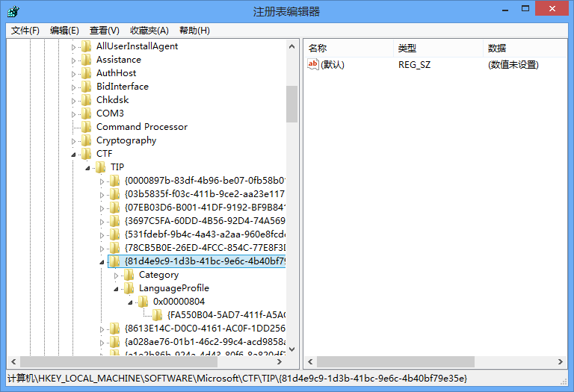Click folder icon of selected {81d4e9c9 key

[115, 261]
